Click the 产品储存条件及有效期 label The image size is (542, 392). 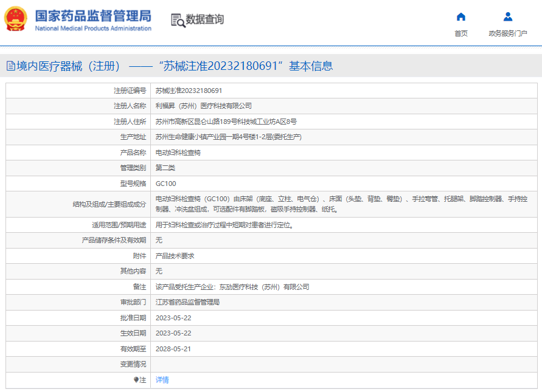[x=114, y=241]
